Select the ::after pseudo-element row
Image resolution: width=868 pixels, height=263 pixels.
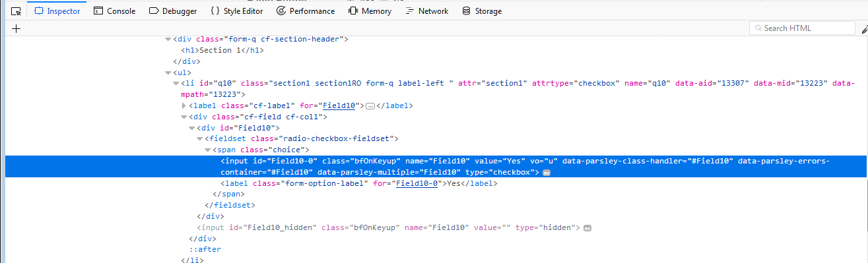click(x=436, y=250)
